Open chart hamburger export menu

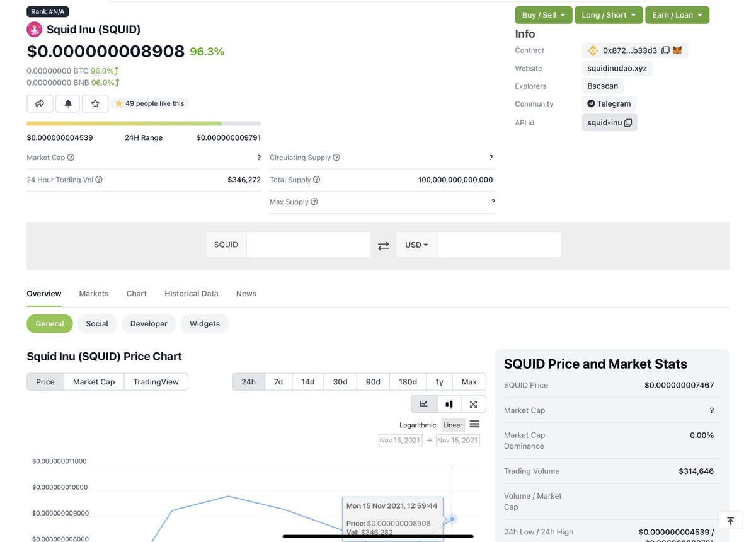coord(474,424)
